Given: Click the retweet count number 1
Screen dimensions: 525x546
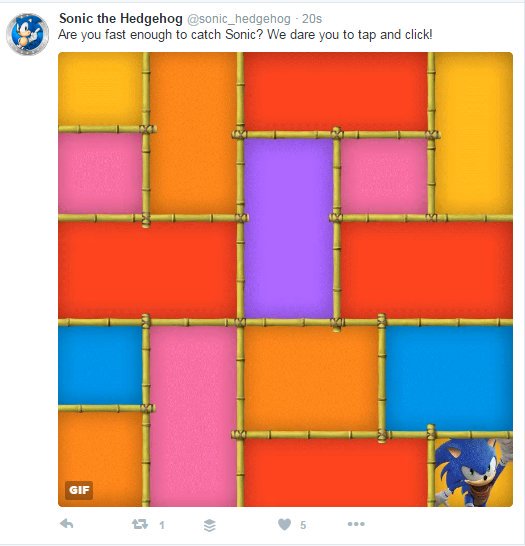Looking at the screenshot, I should click(x=162, y=525).
